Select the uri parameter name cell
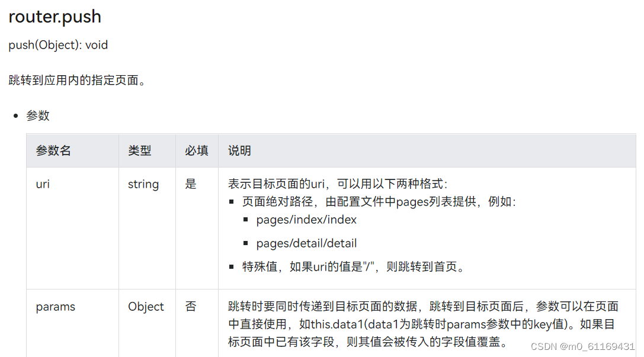This screenshot has width=644, height=357. click(x=43, y=184)
